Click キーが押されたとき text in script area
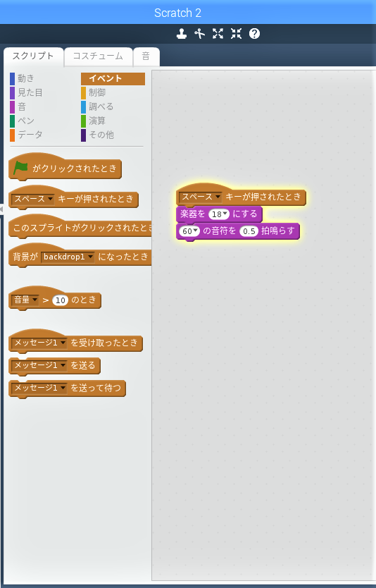376x588 pixels. [263, 197]
